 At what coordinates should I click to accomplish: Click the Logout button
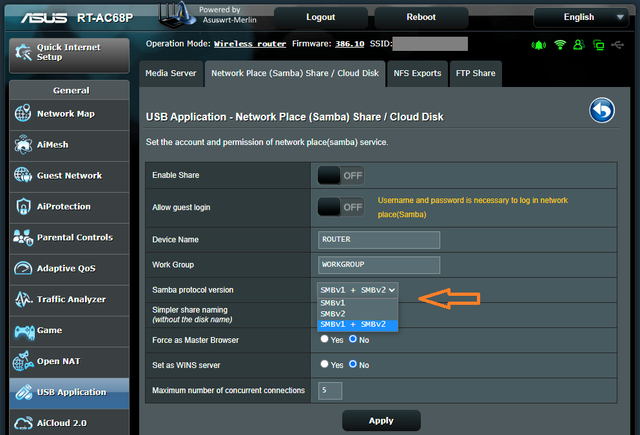[320, 17]
